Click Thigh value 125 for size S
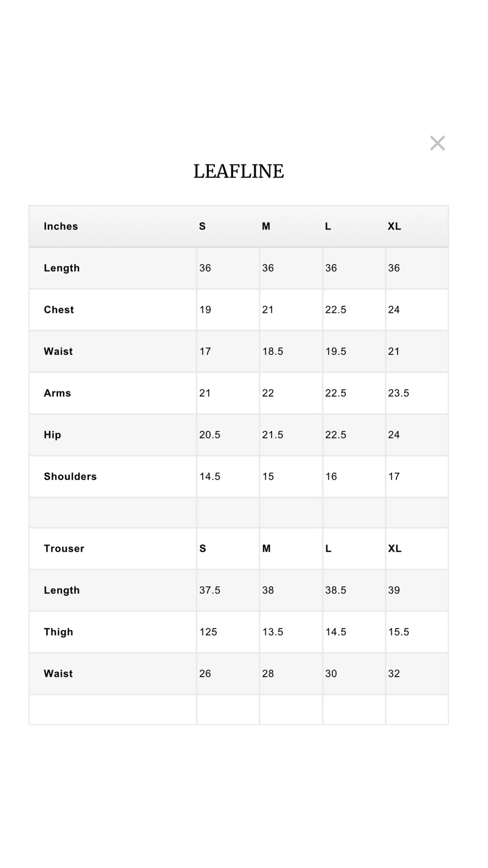The width and height of the screenshot is (488, 868). tap(208, 632)
